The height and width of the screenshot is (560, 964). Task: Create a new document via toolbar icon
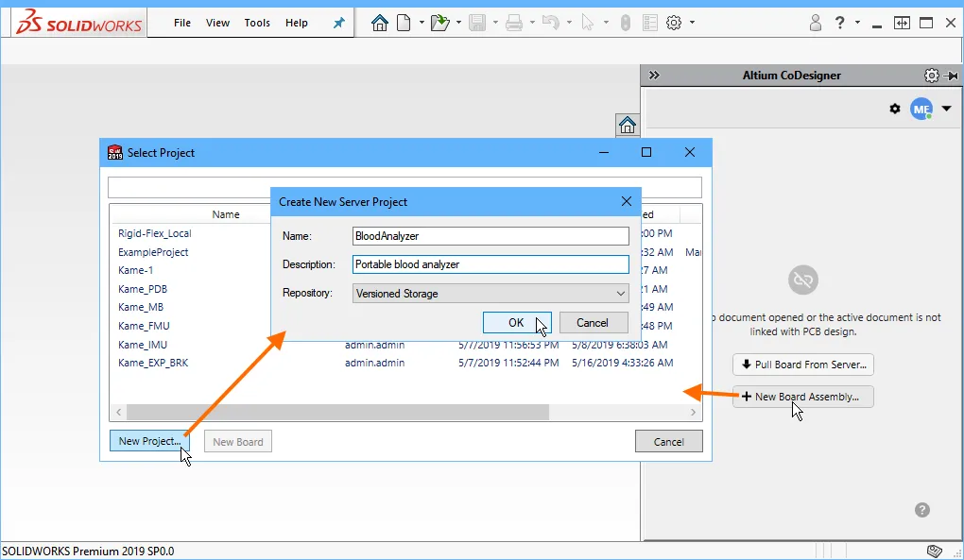(x=404, y=23)
